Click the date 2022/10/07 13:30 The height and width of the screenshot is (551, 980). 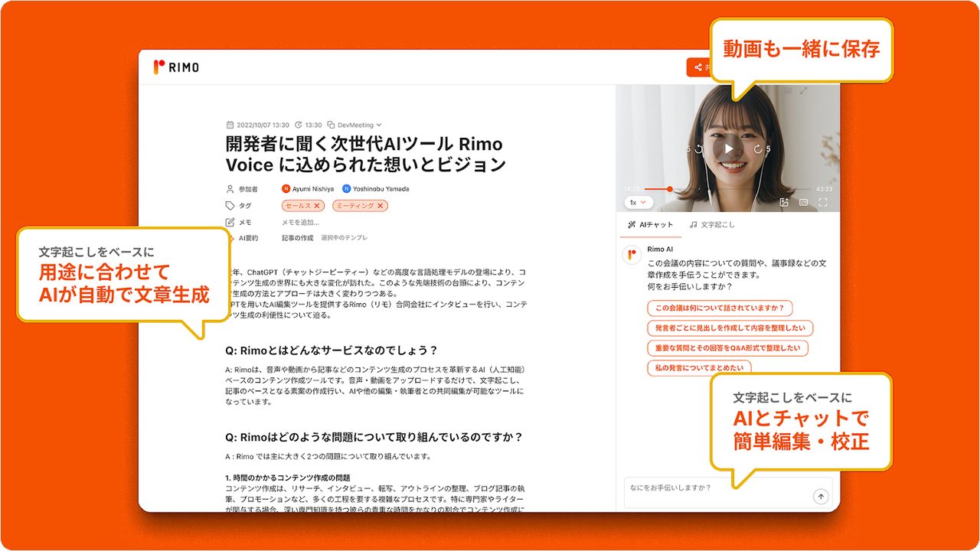tap(263, 125)
